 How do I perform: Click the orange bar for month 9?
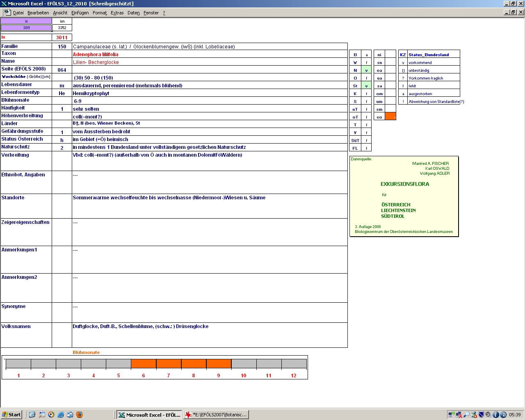coord(219,364)
